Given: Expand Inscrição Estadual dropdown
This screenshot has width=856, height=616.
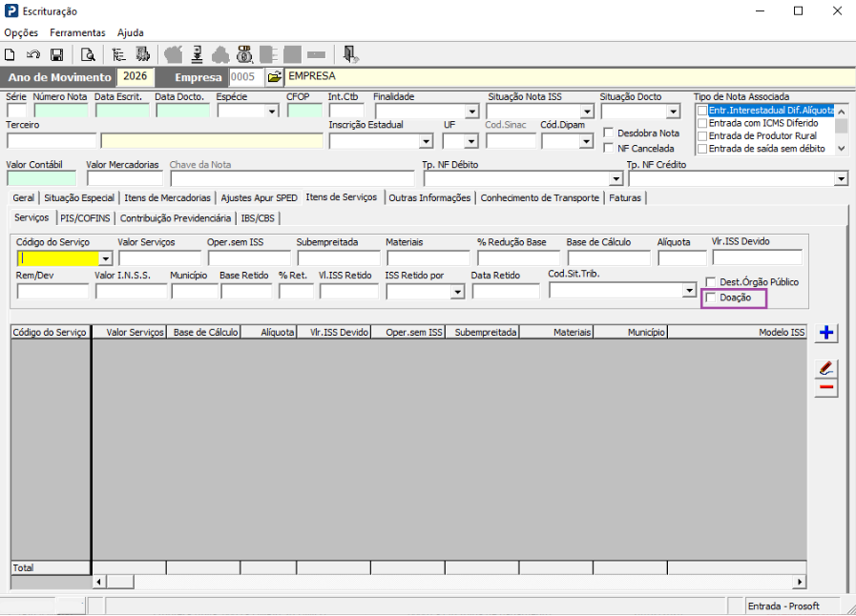Looking at the screenshot, I should point(426,141).
